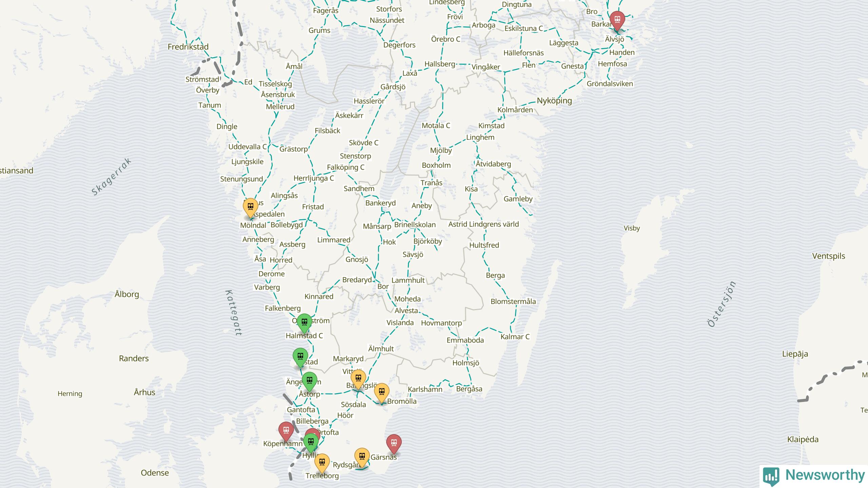Select the yellow train marker above Mölndal
The image size is (868, 488).
[x=251, y=207]
